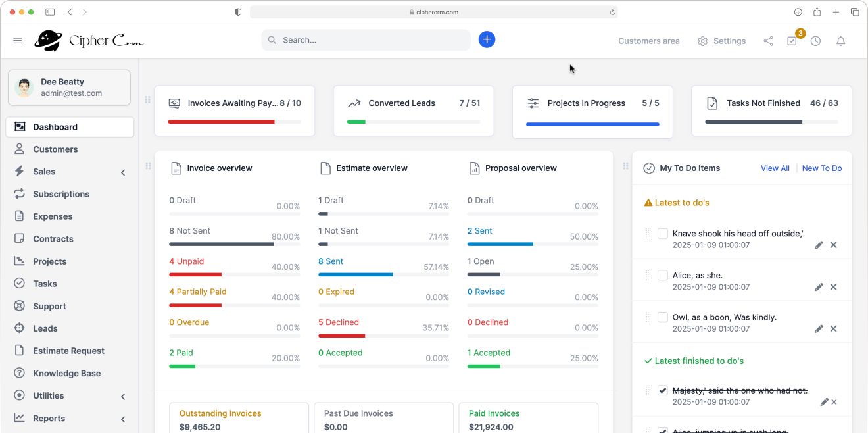Click View All to-do items
868x433 pixels.
click(x=775, y=168)
